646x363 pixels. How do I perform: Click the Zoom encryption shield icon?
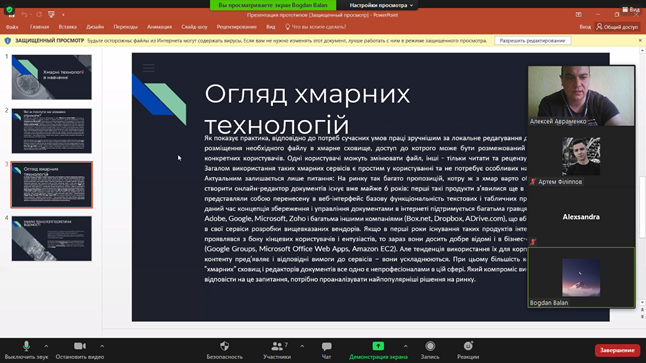point(9,9)
